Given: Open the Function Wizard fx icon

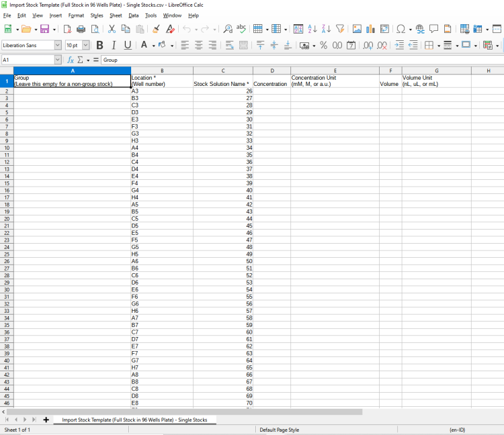Looking at the screenshot, I should click(71, 60).
